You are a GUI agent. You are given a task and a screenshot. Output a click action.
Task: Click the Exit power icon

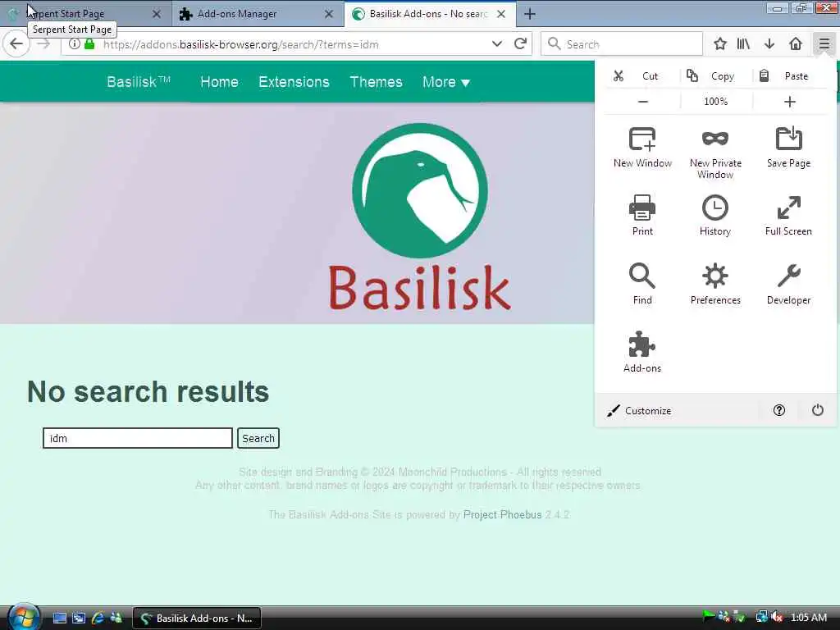coord(818,410)
